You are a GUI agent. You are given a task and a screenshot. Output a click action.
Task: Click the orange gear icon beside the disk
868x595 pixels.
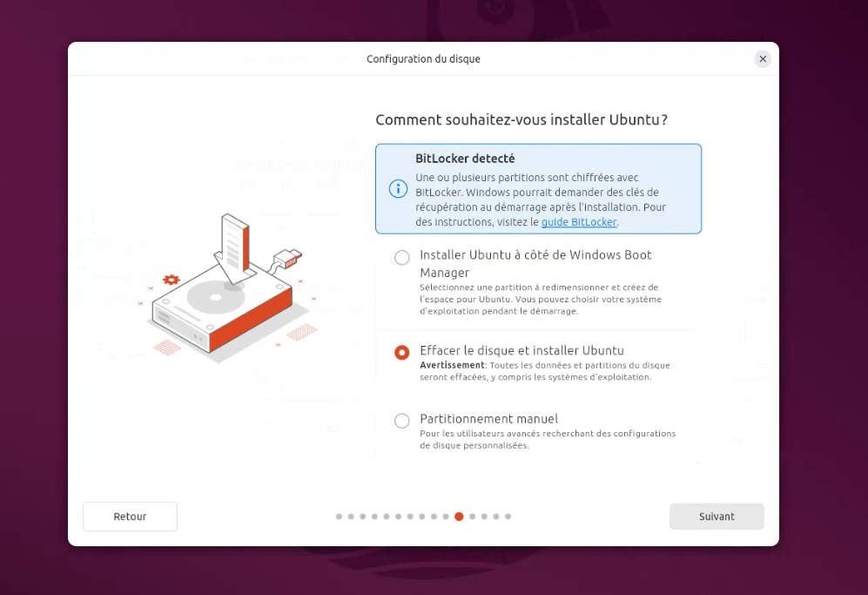coord(171,280)
